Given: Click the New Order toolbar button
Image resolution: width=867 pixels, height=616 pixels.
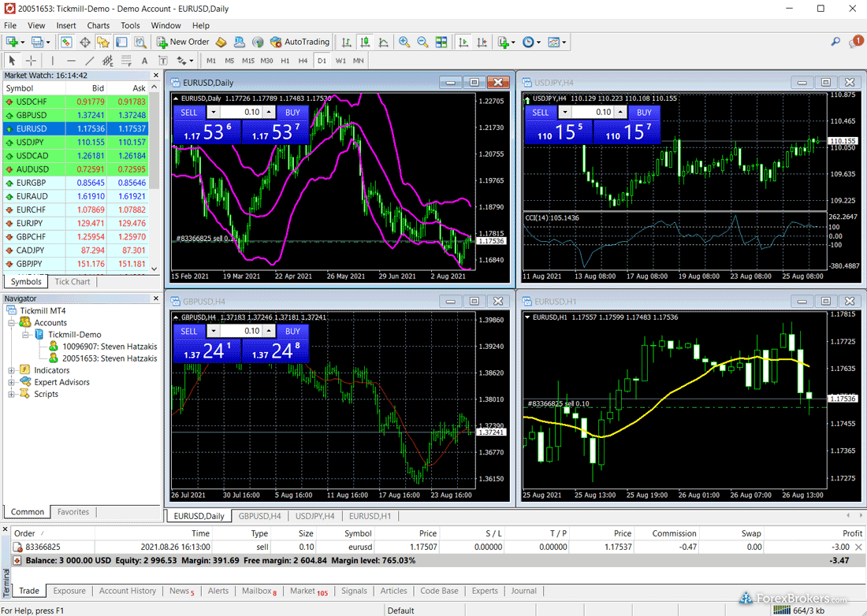Looking at the screenshot, I should 183,42.
